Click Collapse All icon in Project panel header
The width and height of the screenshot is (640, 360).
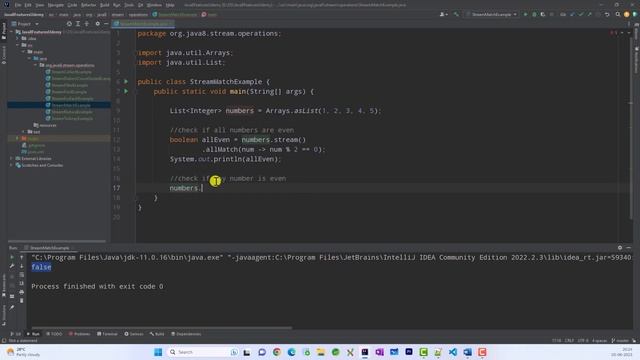[x=87, y=24]
